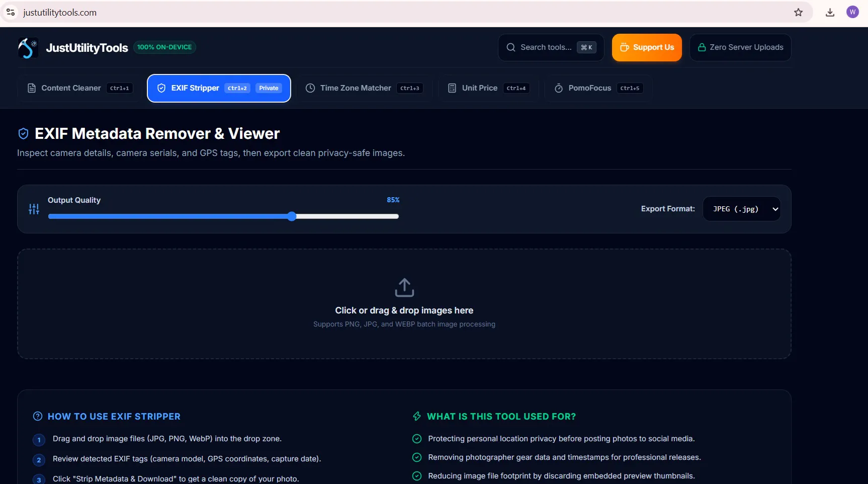
Task: Click the browser downloads icon
Action: 830,13
